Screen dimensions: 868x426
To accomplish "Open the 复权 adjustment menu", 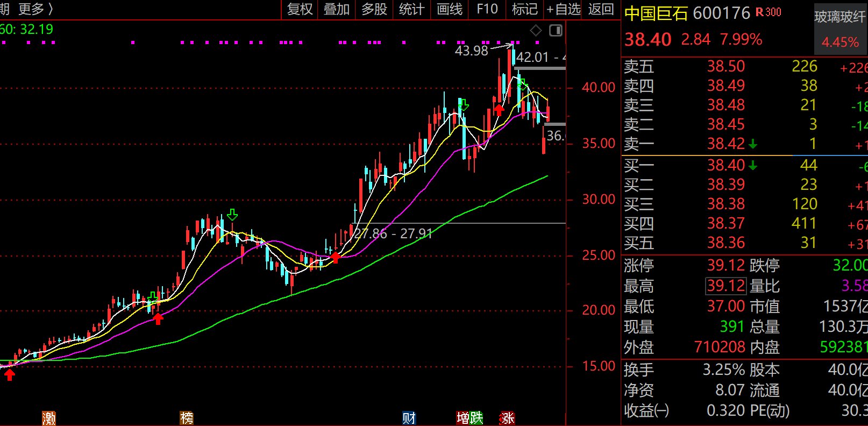I will click(300, 9).
